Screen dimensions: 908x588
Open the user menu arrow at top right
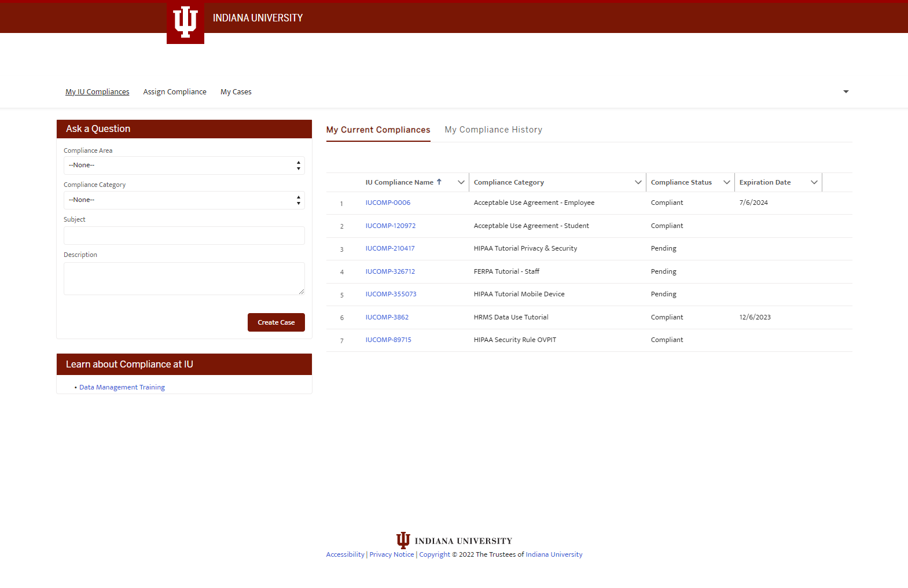(845, 91)
